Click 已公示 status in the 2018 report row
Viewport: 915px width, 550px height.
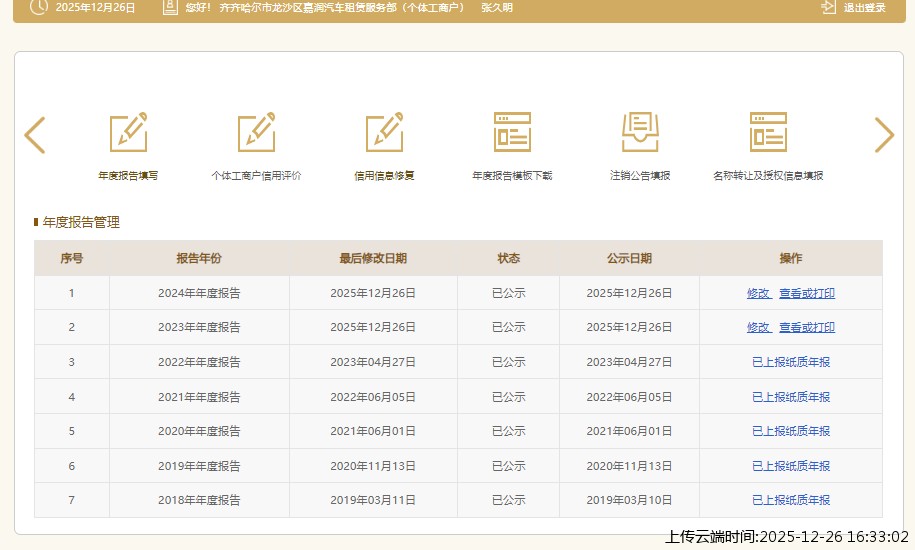(508, 500)
